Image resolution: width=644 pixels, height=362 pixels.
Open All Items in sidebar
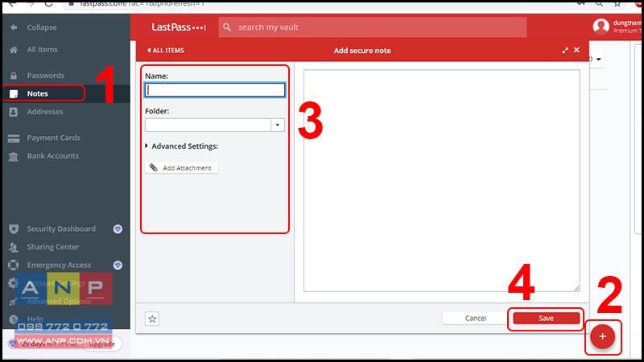[x=42, y=49]
